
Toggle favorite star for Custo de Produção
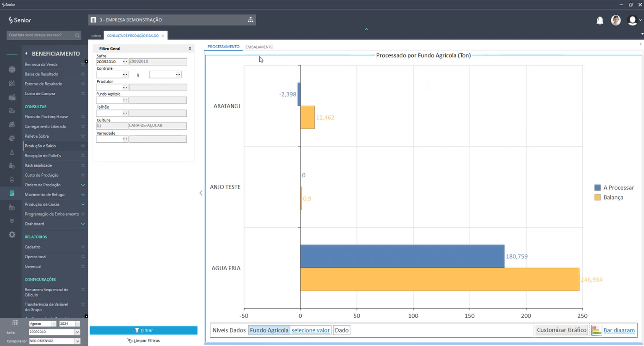point(83,176)
